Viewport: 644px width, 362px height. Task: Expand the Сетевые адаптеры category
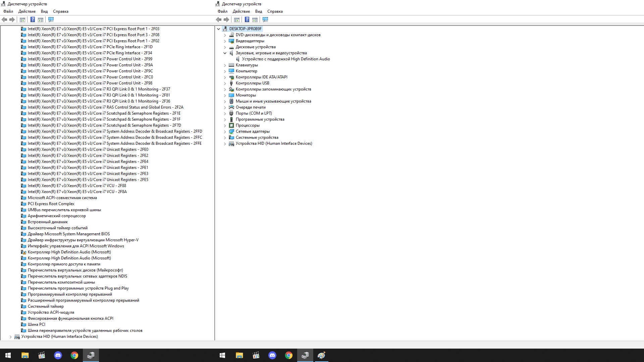coord(225,132)
